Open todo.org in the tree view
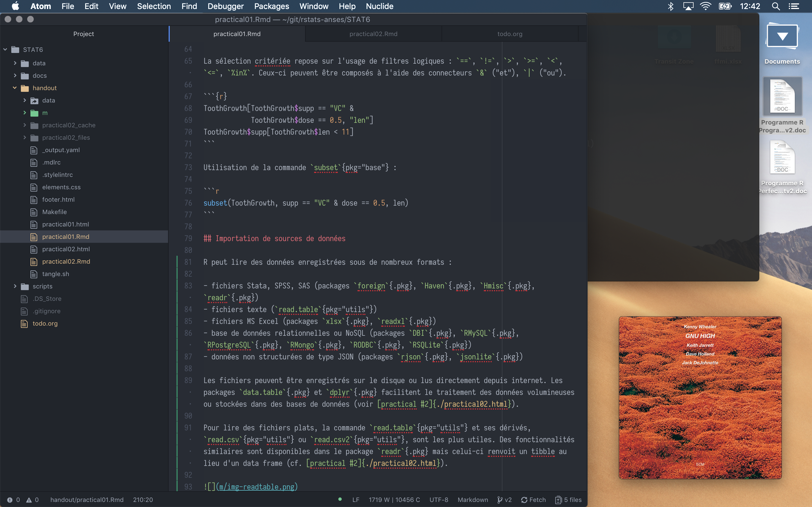Screen dimensions: 812x507 click(x=45, y=324)
